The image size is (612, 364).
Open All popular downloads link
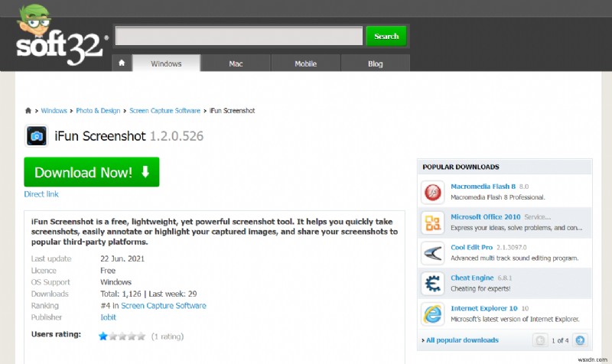(462, 340)
